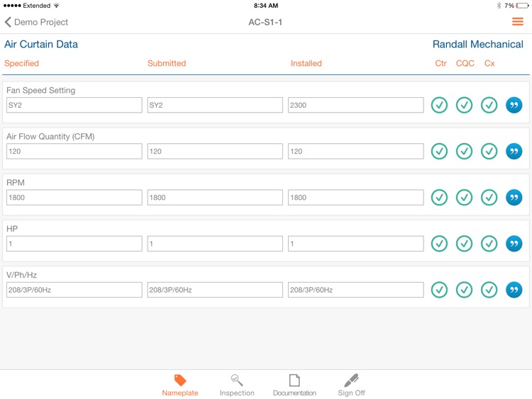Switch to the Nameplate tab
The image size is (532, 399).
pos(180,385)
